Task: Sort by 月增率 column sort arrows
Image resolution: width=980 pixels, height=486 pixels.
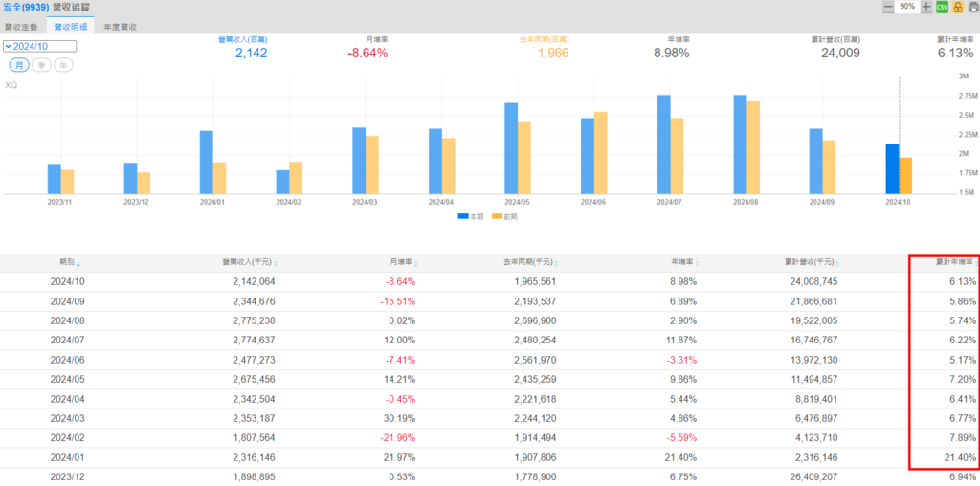Action: [417, 264]
